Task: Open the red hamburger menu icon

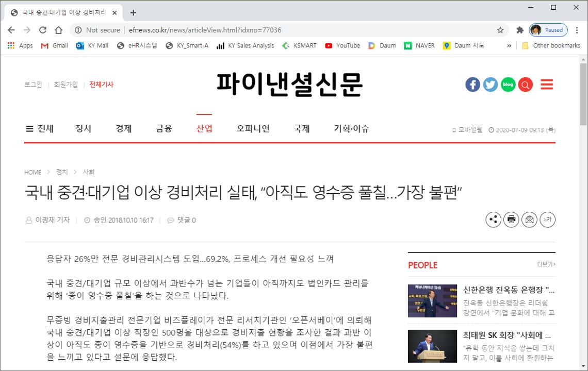Action: click(x=546, y=84)
